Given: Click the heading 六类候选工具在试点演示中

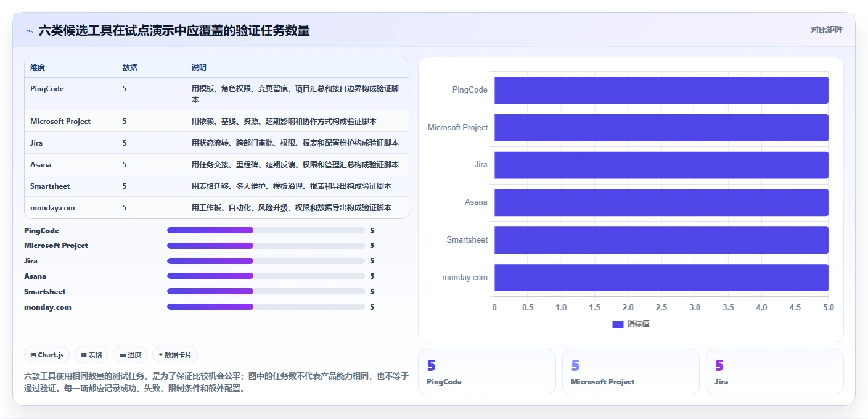Looking at the screenshot, I should click(x=174, y=30).
